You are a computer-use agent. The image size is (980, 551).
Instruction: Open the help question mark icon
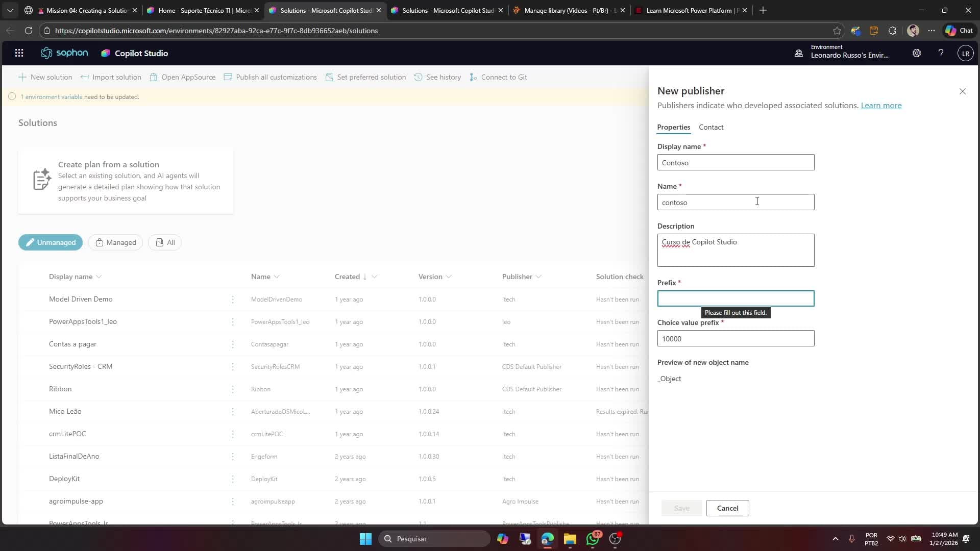[x=941, y=53]
